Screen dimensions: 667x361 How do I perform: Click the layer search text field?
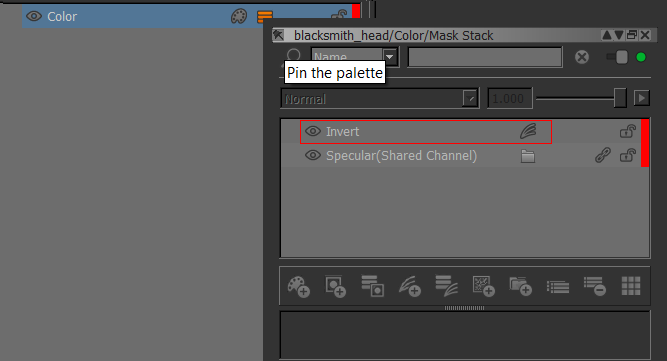pyautogui.click(x=485, y=57)
